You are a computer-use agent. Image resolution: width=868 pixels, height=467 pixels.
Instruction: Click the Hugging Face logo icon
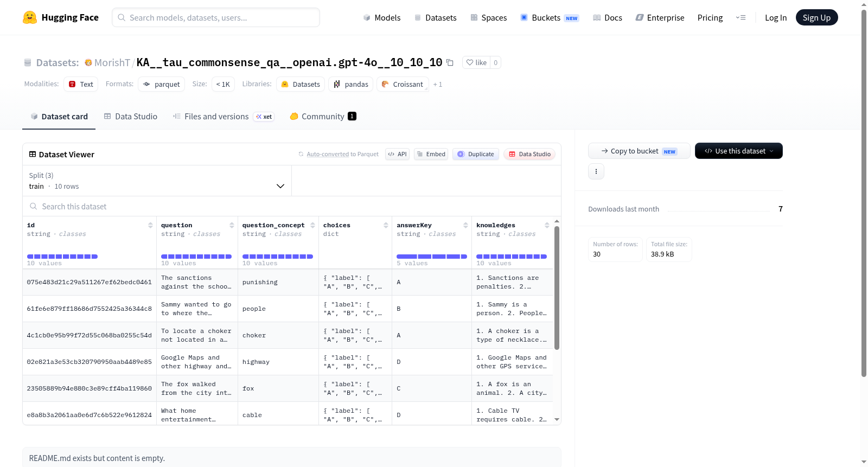30,17
